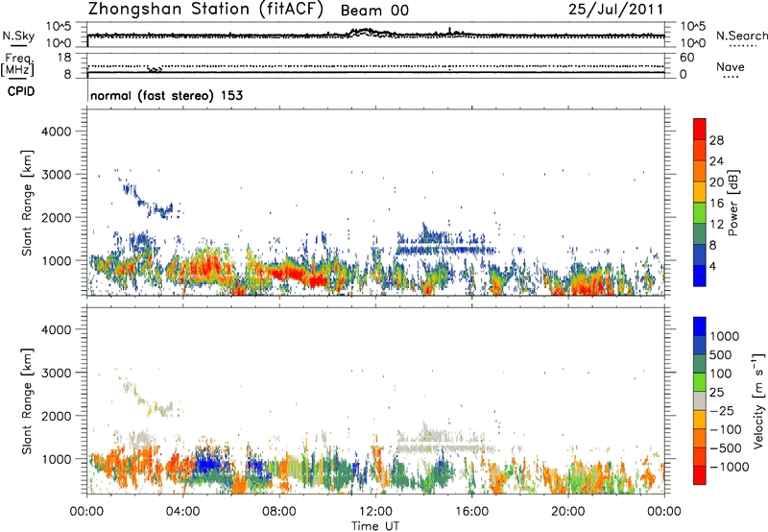
Task: Select the Beam 00 label
Action: (374, 11)
